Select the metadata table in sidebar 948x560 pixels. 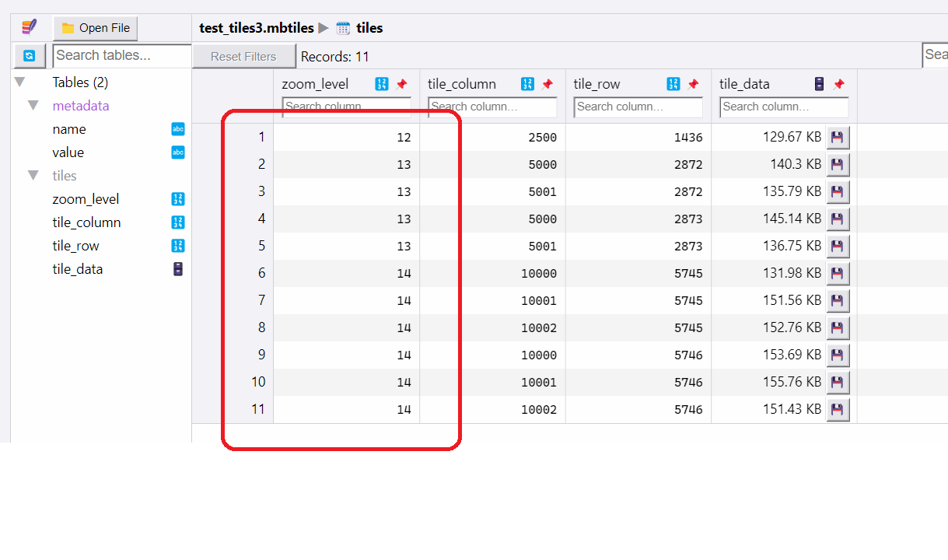pyautogui.click(x=81, y=106)
